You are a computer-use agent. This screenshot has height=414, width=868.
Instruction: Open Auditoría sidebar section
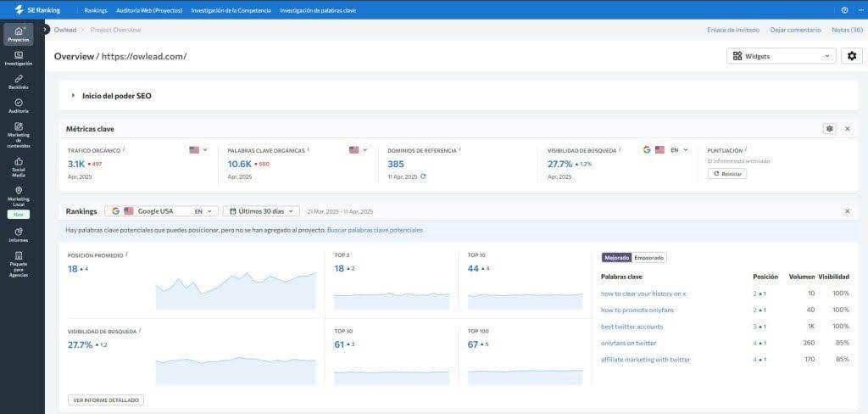19,106
